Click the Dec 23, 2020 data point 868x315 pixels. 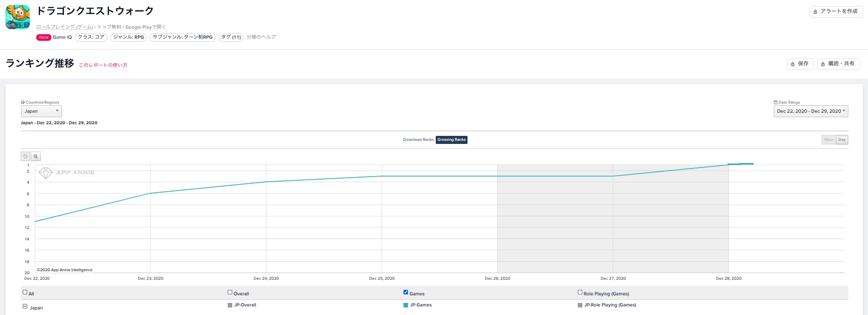pos(151,193)
